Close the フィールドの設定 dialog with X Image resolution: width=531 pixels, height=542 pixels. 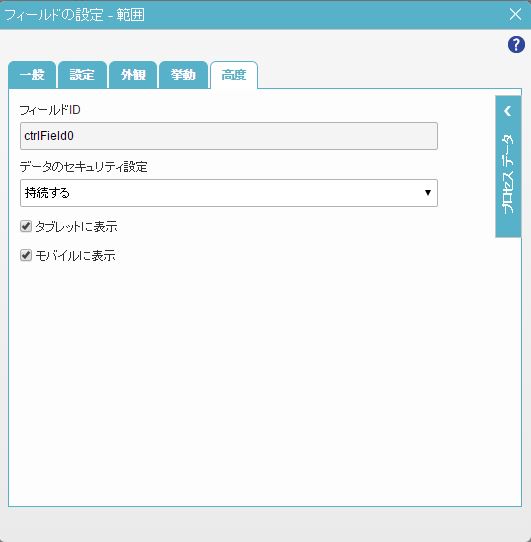[x=515, y=15]
